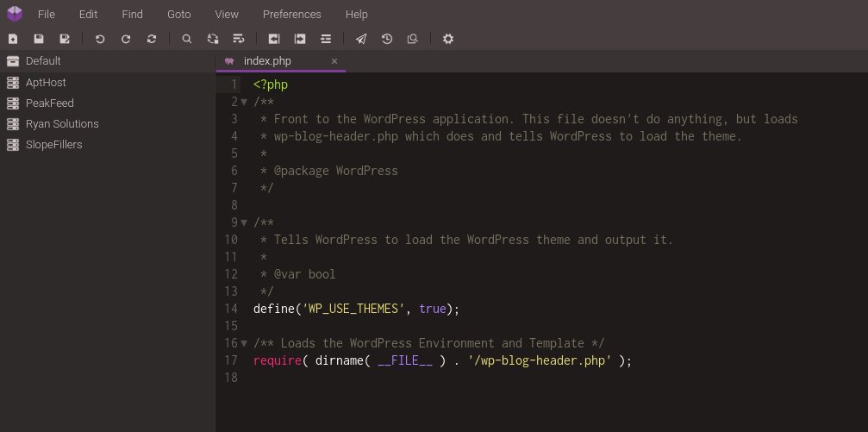The height and width of the screenshot is (432, 868).
Task: Open the Goto menu
Action: pos(178,15)
